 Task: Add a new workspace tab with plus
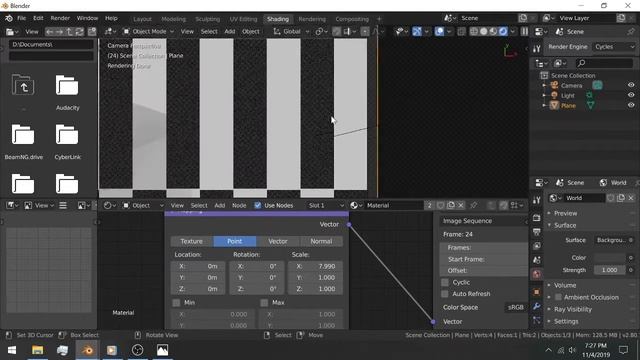(x=379, y=19)
